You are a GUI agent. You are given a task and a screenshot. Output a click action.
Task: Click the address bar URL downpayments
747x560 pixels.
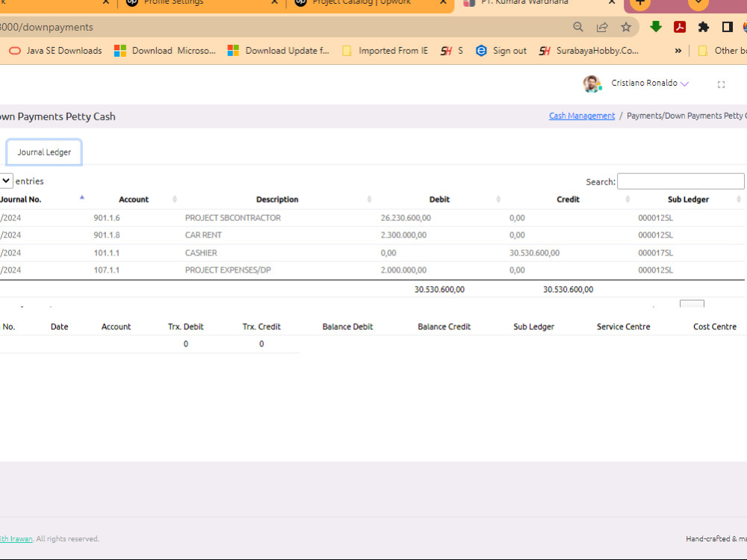46,27
